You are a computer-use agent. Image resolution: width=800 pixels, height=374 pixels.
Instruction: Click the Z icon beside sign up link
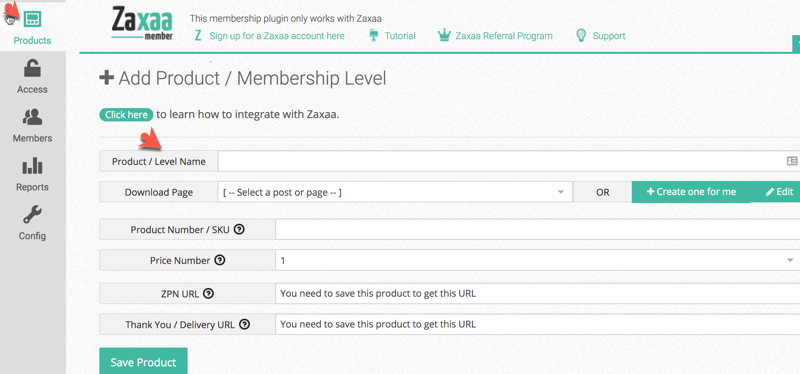(198, 36)
